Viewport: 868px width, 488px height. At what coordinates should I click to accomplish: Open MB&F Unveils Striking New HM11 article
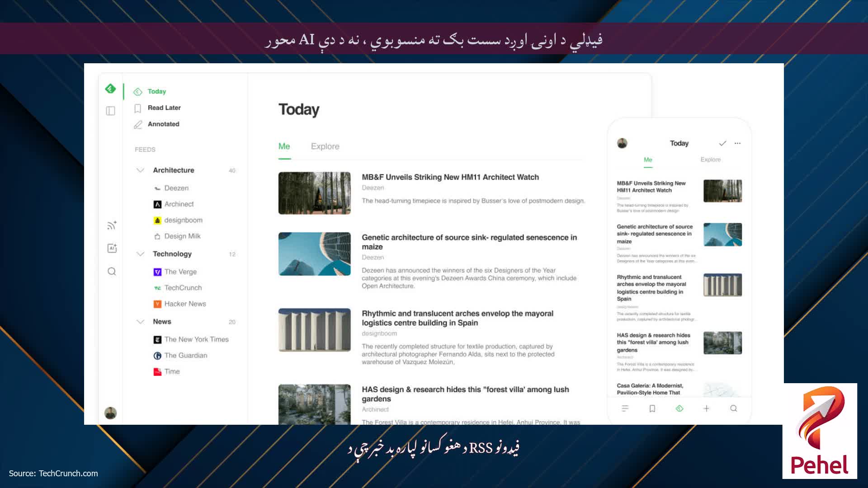[450, 177]
